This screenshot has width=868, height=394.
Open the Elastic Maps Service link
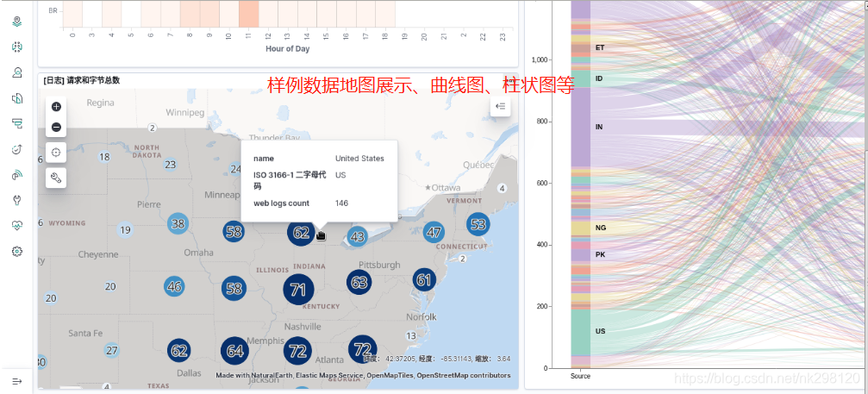pyautogui.click(x=329, y=375)
